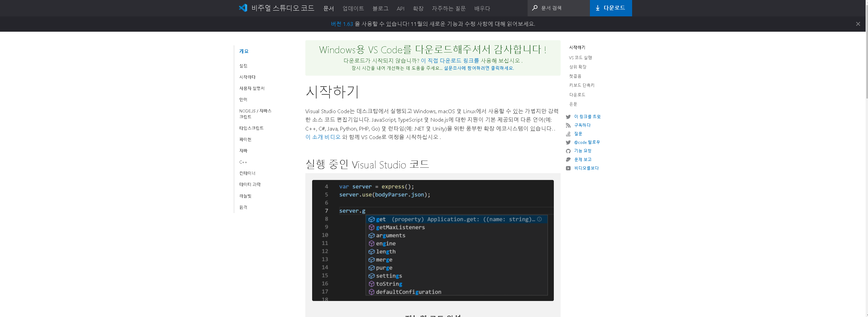Image resolution: width=868 pixels, height=317 pixels.
Task: Click the info icon on the get suggestion row
Action: point(539,219)
